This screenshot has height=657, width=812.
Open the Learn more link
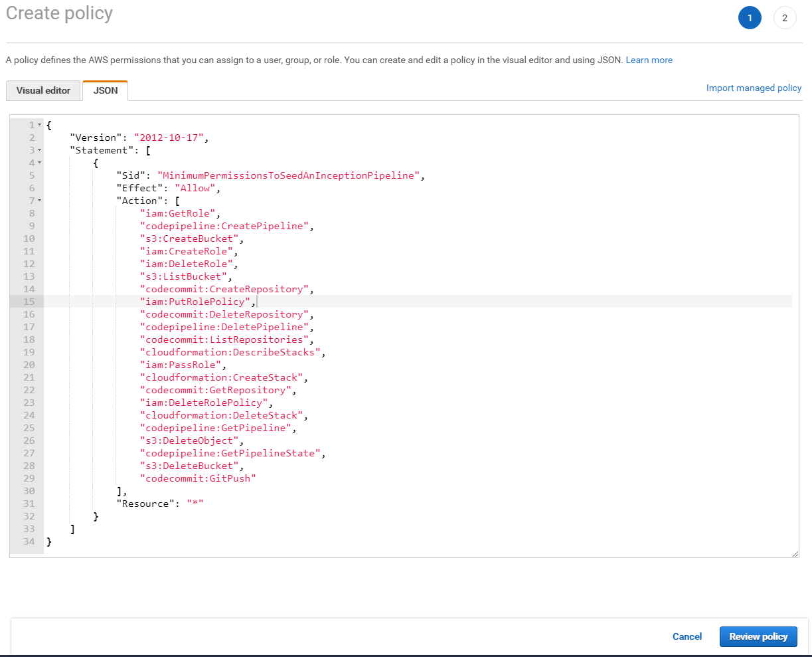[x=649, y=60]
